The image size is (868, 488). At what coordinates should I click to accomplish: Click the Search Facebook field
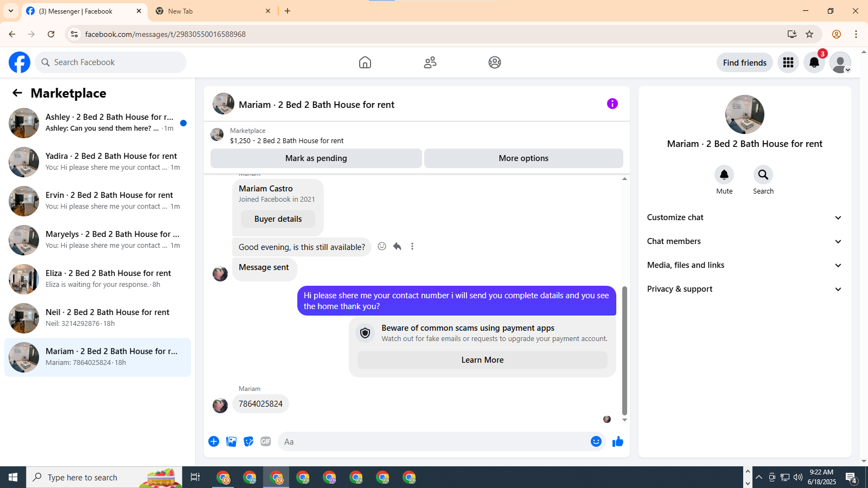111,62
